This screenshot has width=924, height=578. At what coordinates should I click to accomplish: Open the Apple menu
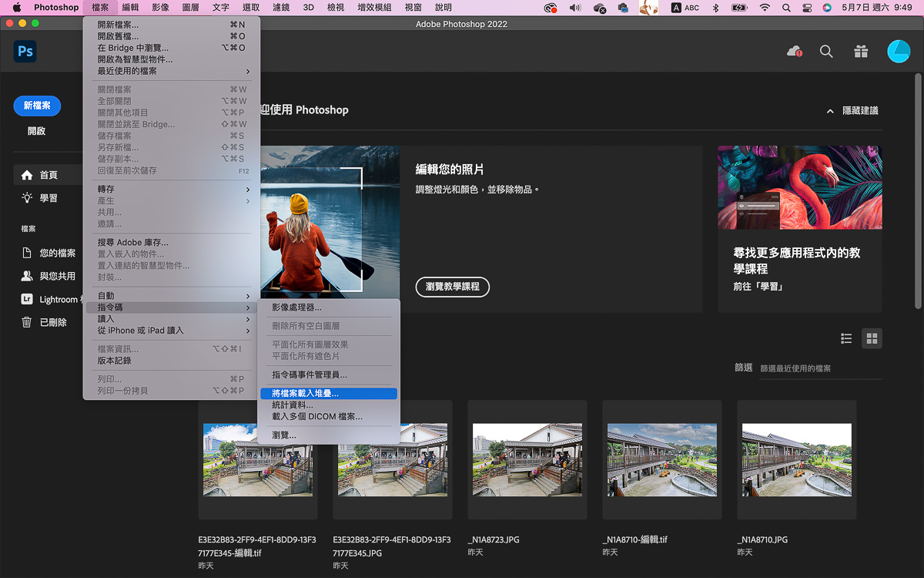pyautogui.click(x=16, y=8)
